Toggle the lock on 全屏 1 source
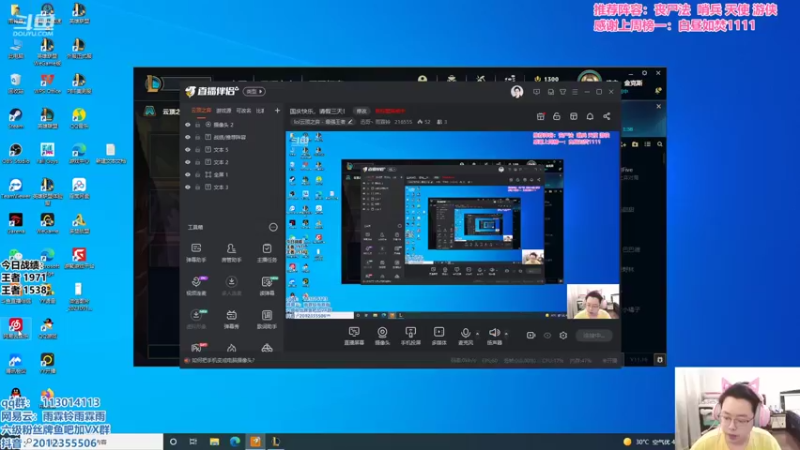 [x=198, y=174]
